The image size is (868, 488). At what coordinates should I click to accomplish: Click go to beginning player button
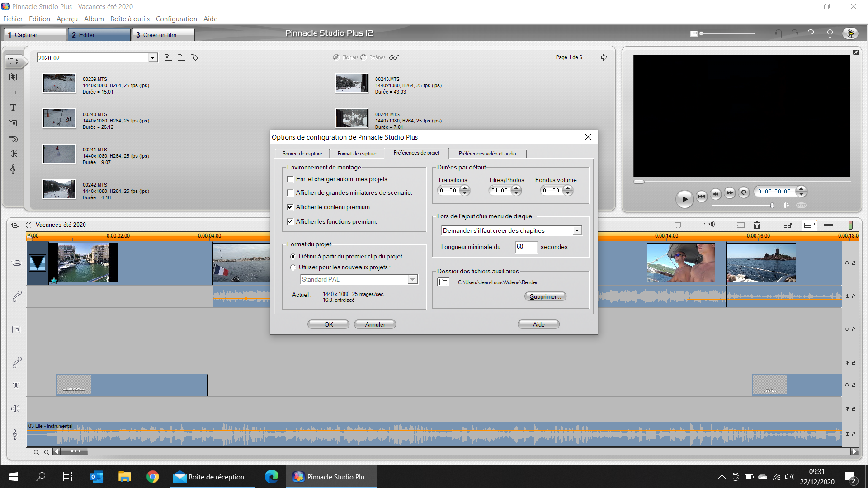click(702, 196)
